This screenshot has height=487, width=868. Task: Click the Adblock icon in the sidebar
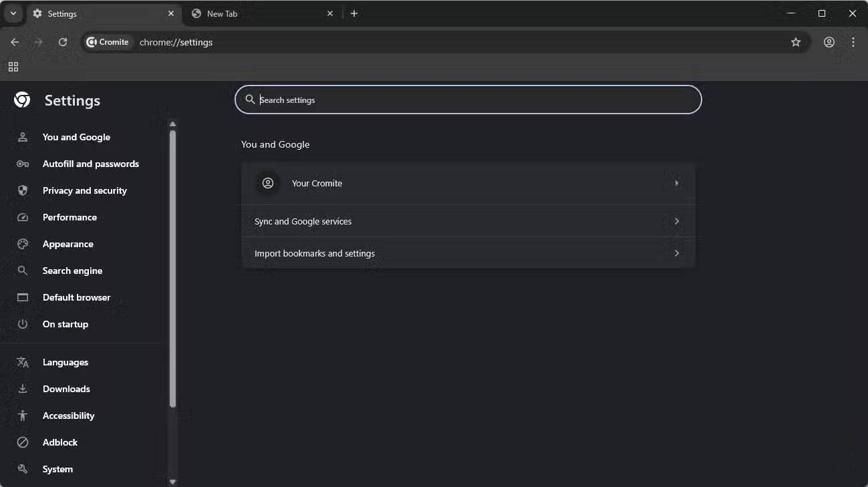(x=22, y=442)
